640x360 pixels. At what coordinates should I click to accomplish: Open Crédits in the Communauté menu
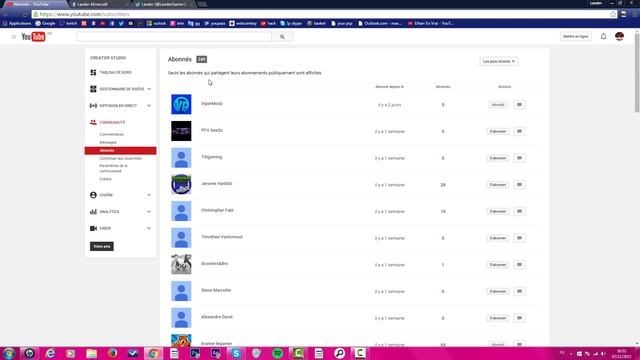pos(105,179)
